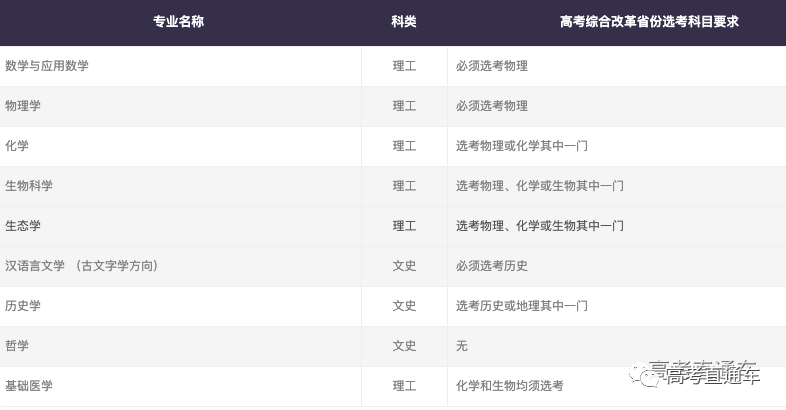Click the 科类 column header
The height and width of the screenshot is (410, 786).
tap(404, 22)
